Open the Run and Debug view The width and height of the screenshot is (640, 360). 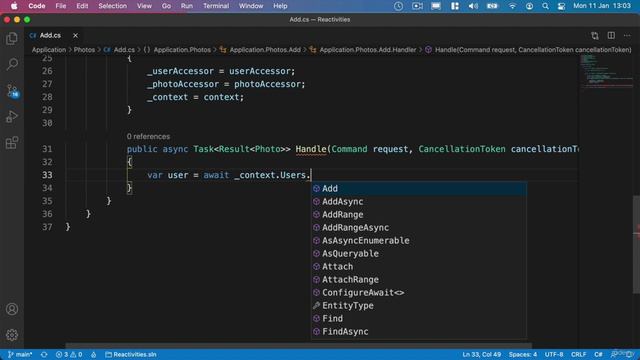12,117
